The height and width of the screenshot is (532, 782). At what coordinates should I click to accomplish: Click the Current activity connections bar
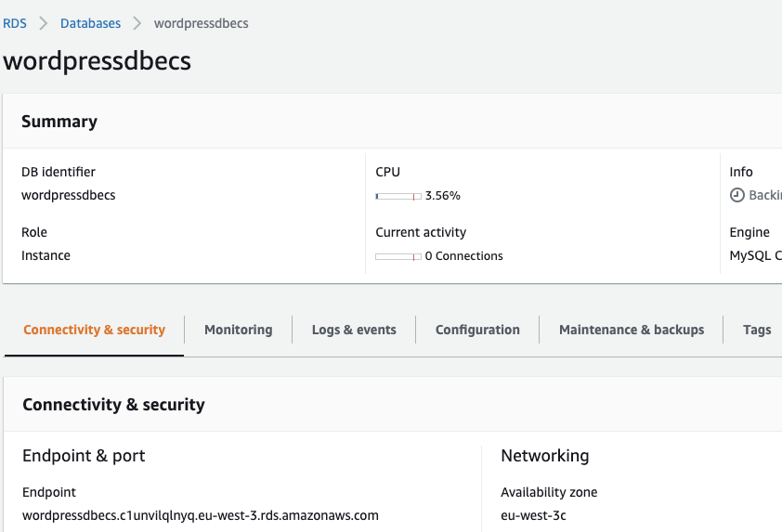(x=398, y=256)
